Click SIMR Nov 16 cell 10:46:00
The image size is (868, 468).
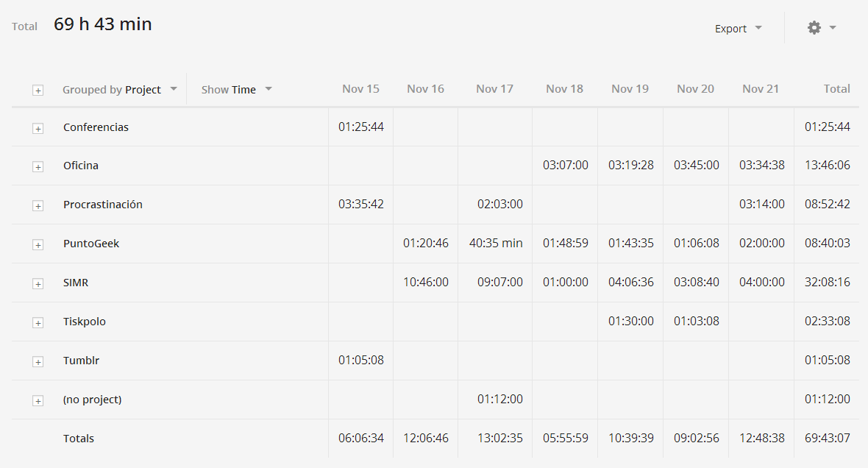click(x=426, y=282)
